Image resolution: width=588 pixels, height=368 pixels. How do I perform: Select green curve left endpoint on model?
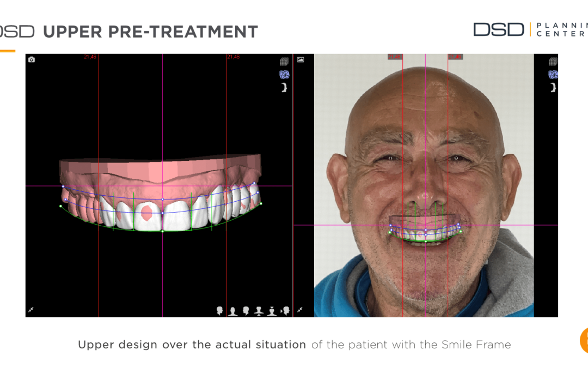click(x=61, y=206)
